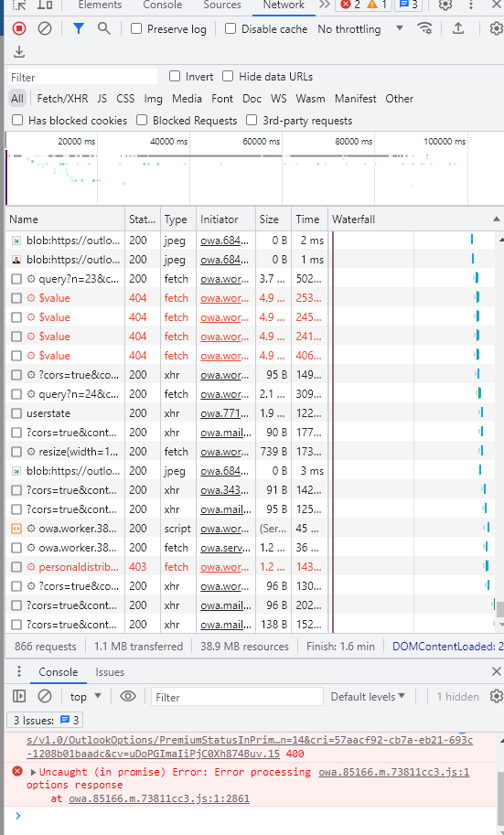Open owa.85166.m.73811cc3.js:1 source link

393,772
